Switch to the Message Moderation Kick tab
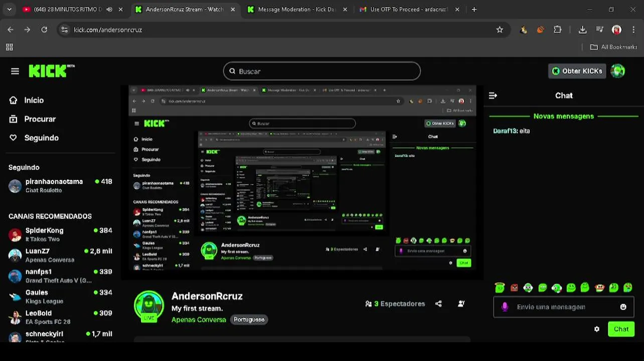Viewport: 644px width, 361px height. 297,10
